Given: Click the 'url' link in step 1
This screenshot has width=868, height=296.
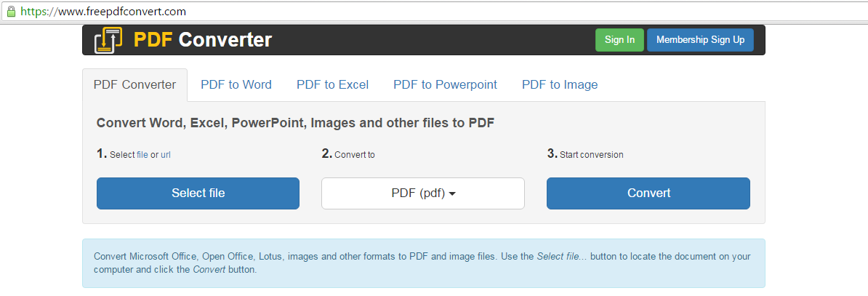Looking at the screenshot, I should coord(166,155).
